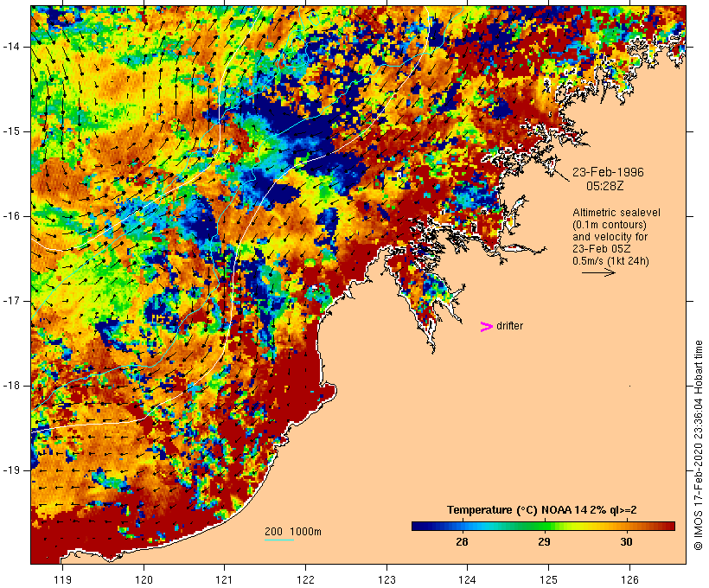This screenshot has width=709, height=588.
Task: Click the '23-Feb 05Z' text line
Action: click(x=602, y=249)
